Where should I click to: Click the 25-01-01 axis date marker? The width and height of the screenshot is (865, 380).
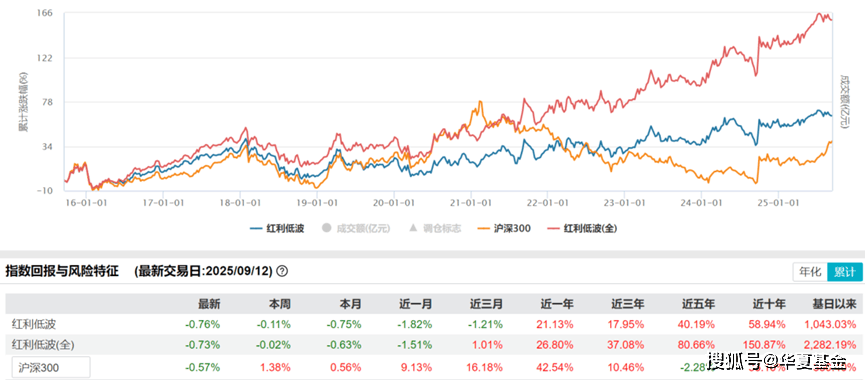click(778, 202)
